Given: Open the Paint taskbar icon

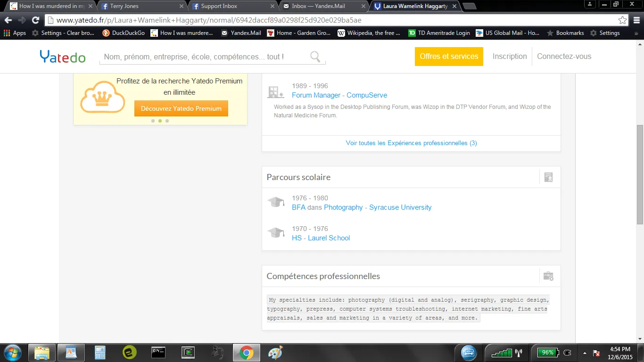Looking at the screenshot, I should [x=275, y=353].
